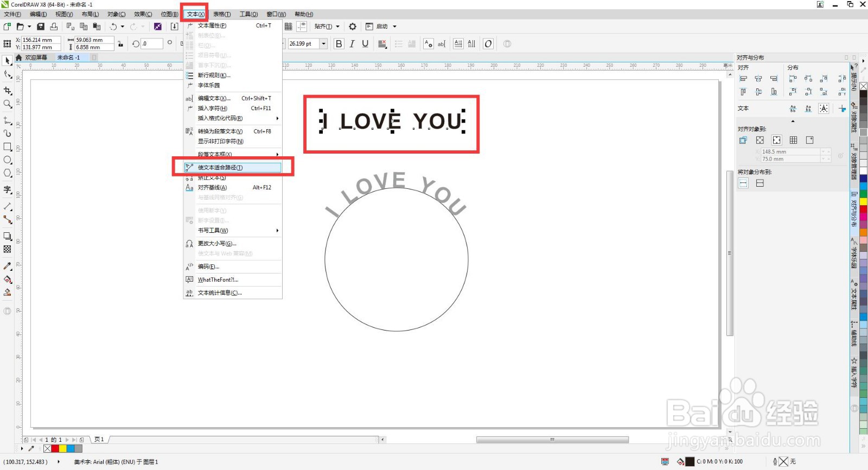868x470 pixels.
Task: Toggle Underline formatting button
Action: click(365, 43)
